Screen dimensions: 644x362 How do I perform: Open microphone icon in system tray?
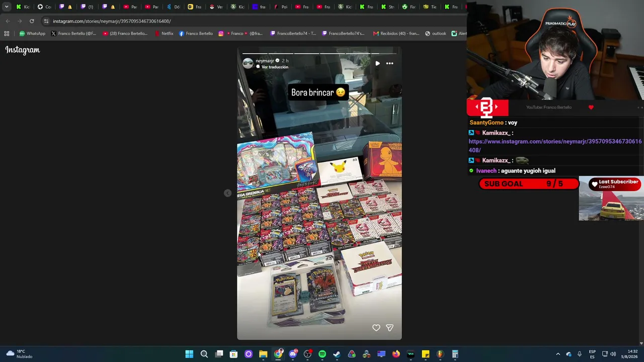(580, 354)
